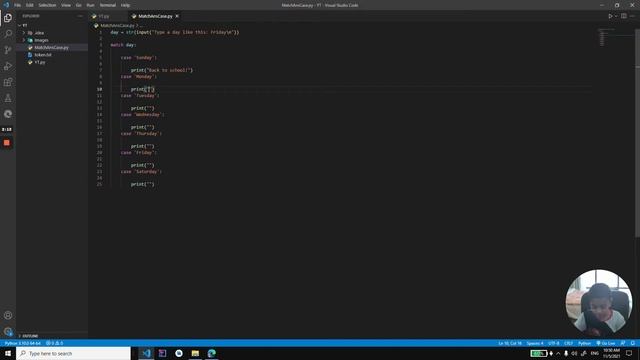Open the Extensions view
Screen dimensions: 640x360
tap(8, 82)
